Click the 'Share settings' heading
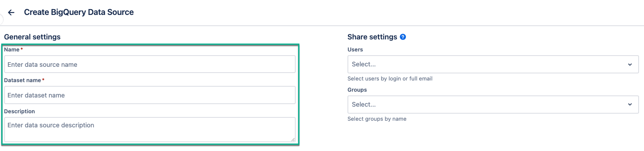 (x=372, y=37)
